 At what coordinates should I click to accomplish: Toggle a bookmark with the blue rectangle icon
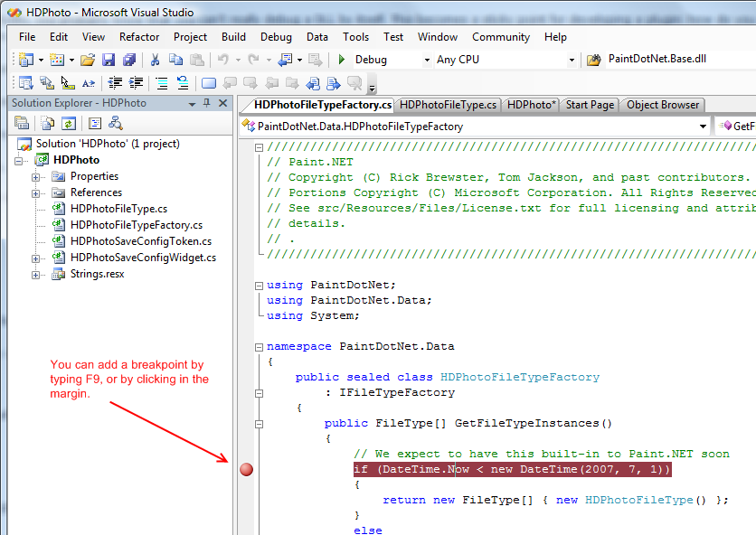[209, 83]
